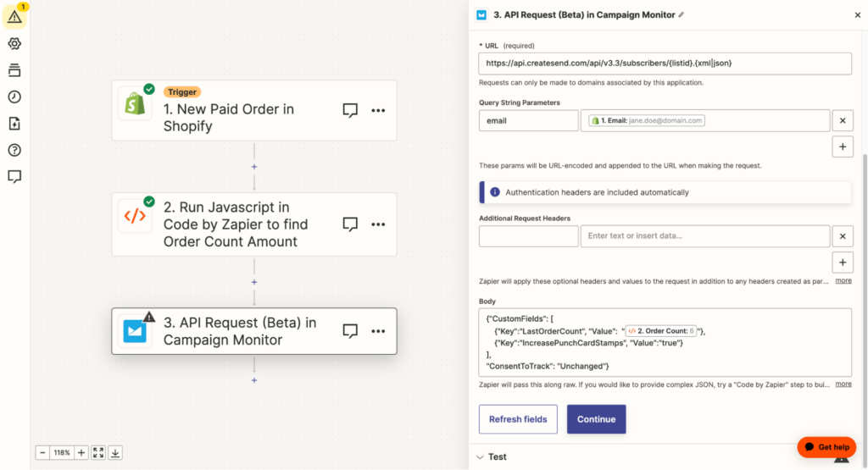Close the step editor panel

tap(858, 15)
